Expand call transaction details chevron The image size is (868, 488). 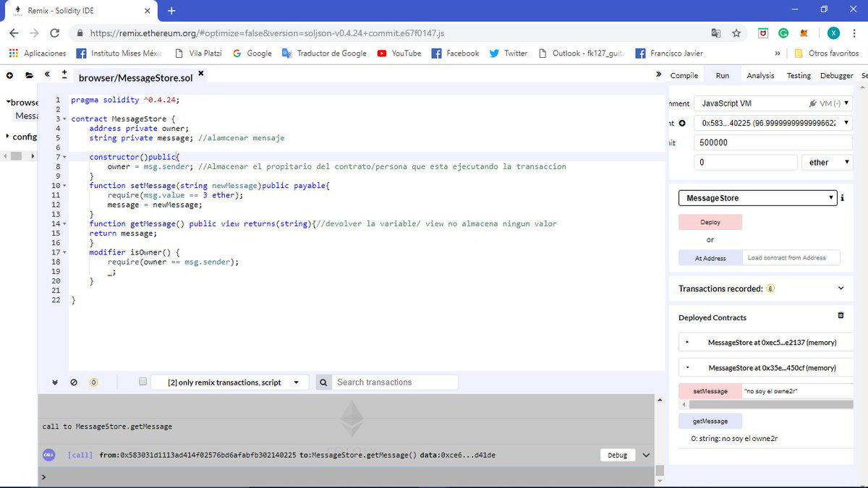tap(647, 455)
